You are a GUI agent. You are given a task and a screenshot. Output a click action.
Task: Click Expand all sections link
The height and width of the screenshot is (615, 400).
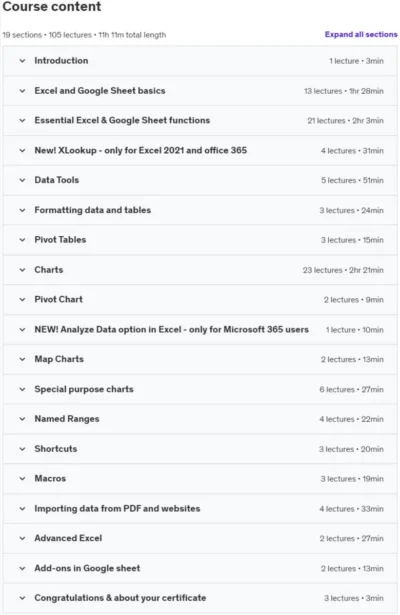(361, 35)
